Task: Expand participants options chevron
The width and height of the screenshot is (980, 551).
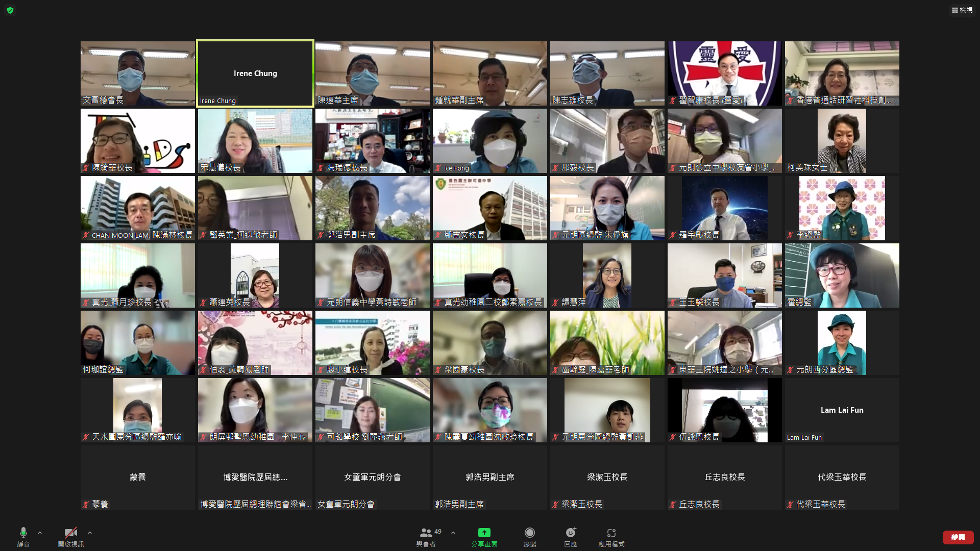Action: tap(453, 533)
